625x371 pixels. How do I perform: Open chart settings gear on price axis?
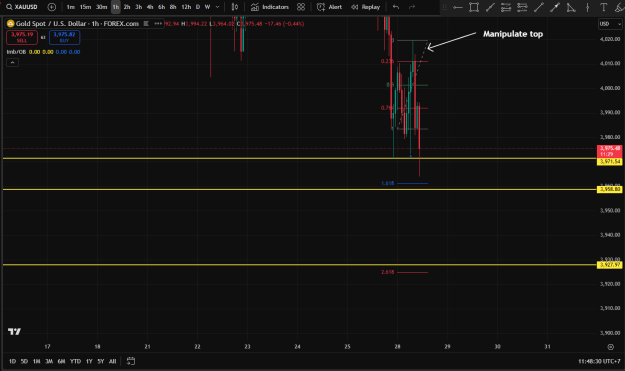pos(610,347)
